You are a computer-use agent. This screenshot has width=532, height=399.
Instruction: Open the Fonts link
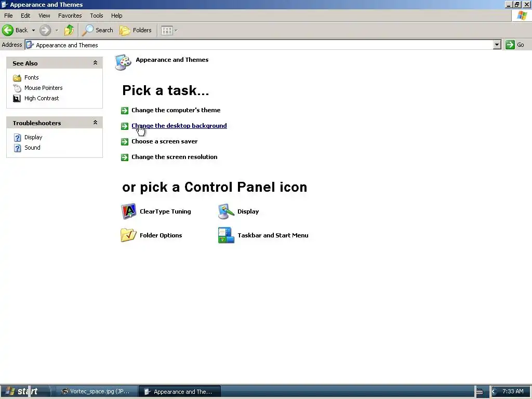click(x=32, y=77)
